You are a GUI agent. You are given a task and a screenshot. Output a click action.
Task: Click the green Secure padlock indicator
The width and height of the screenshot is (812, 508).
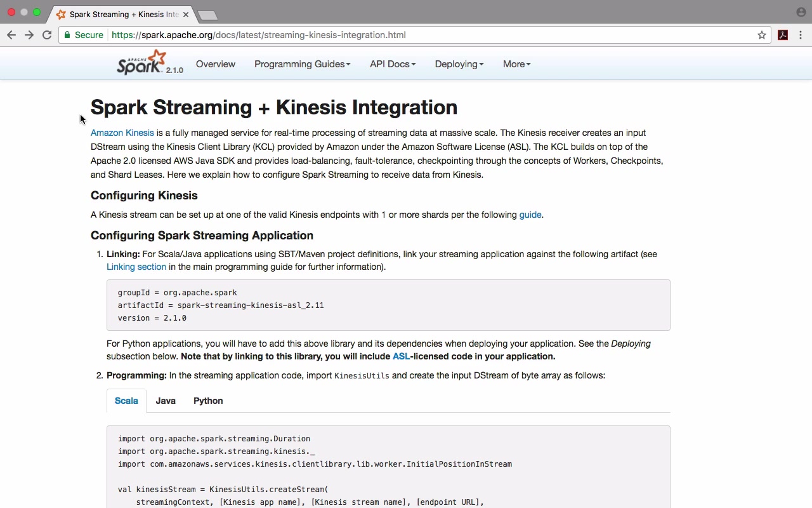point(84,35)
